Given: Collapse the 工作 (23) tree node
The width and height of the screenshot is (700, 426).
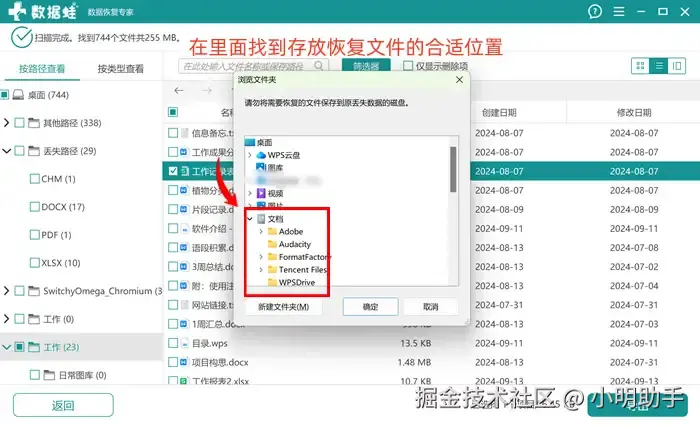Looking at the screenshot, I should 6,347.
